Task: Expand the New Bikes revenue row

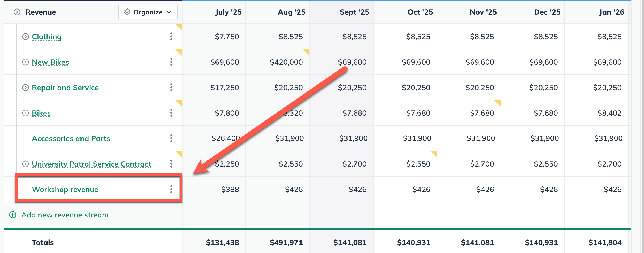Action: click(26, 62)
